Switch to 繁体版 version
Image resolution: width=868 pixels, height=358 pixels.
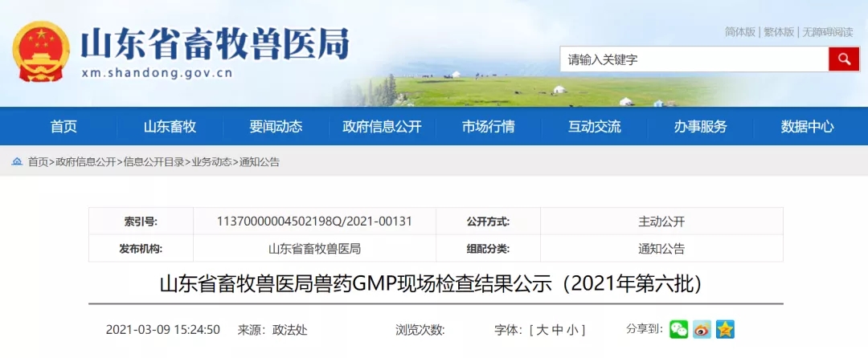click(779, 32)
